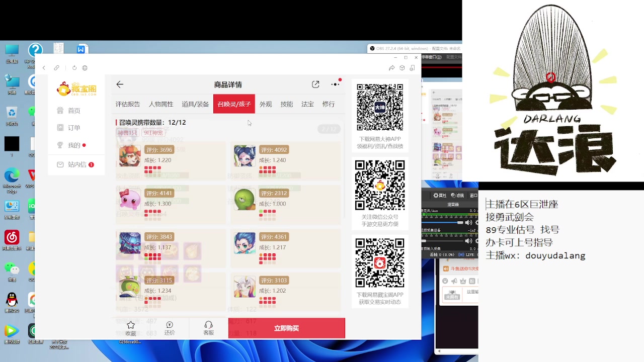Image resolution: width=644 pixels, height=362 pixels.
Task: Switch to the 外观 tab
Action: (266, 104)
